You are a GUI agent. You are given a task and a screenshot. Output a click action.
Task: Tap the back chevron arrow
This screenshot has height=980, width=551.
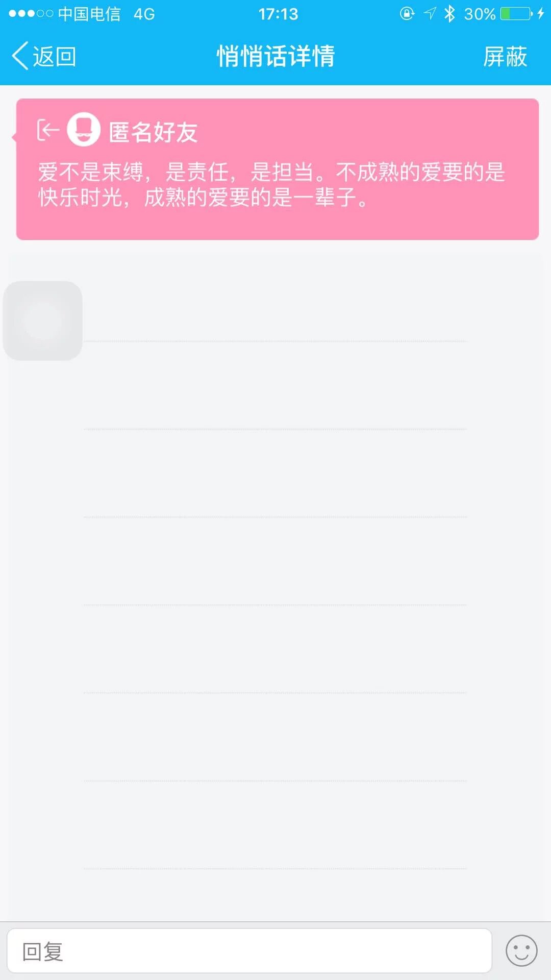coord(20,56)
